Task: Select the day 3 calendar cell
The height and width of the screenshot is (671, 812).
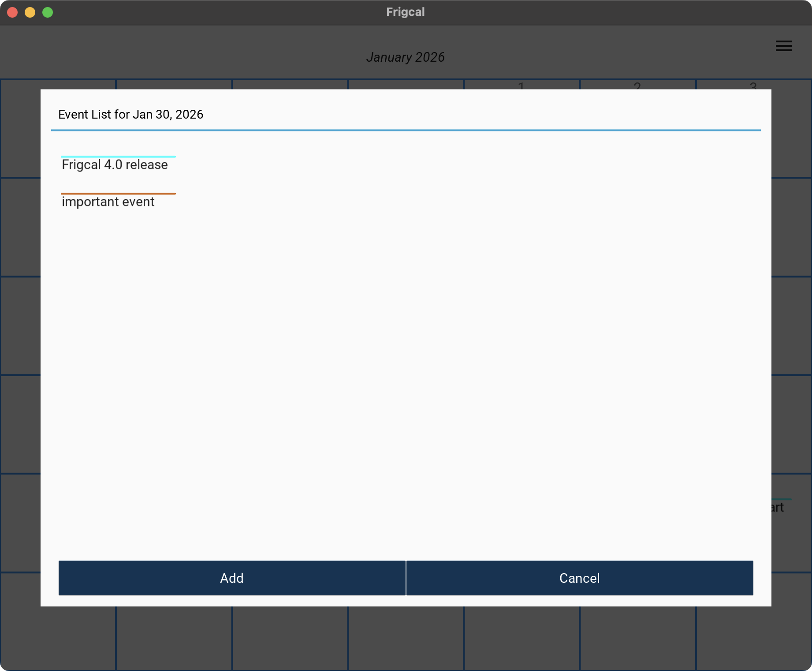Action: coord(753,85)
